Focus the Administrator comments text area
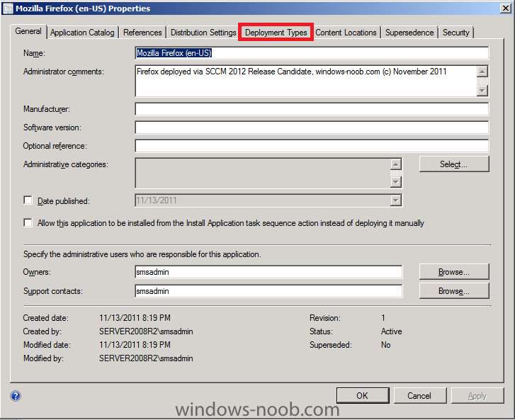Screen dimensions: 515x420 click(306, 81)
